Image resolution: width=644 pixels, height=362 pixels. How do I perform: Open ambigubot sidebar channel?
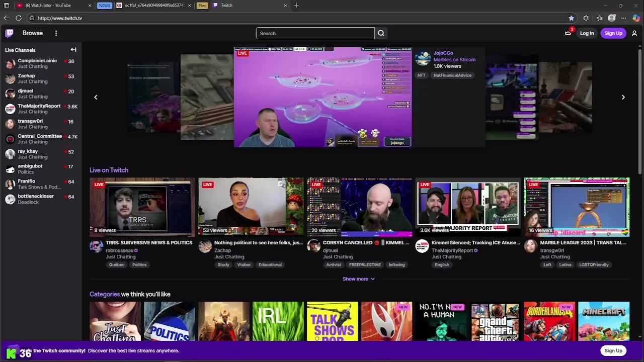tap(41, 169)
